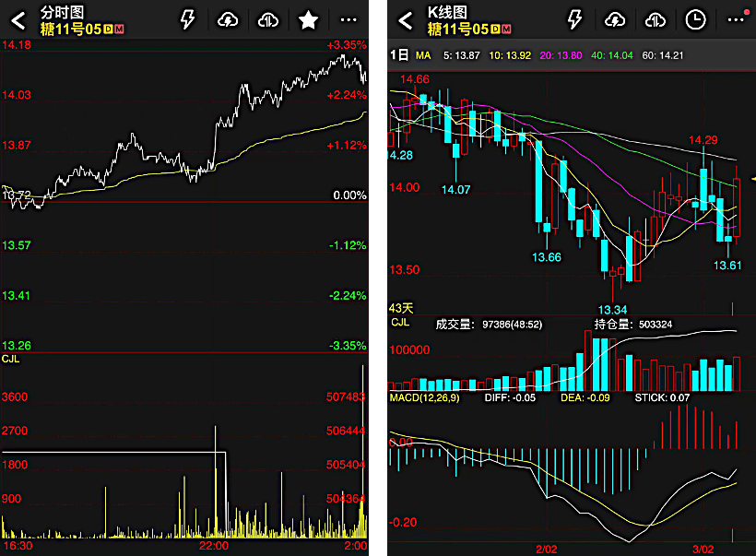This screenshot has height=556, width=756.
Task: Click the cloud download icon in K线图 header
Action: tap(655, 19)
